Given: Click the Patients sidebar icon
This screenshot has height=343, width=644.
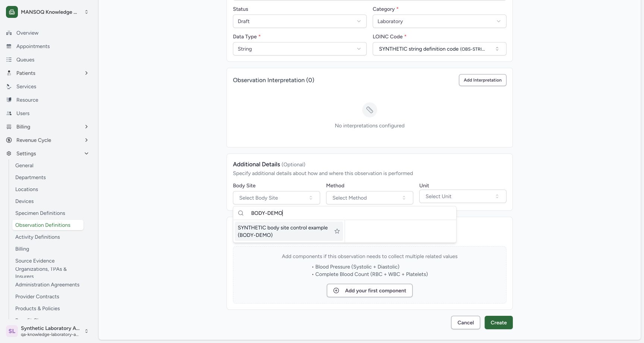Looking at the screenshot, I should [x=9, y=73].
